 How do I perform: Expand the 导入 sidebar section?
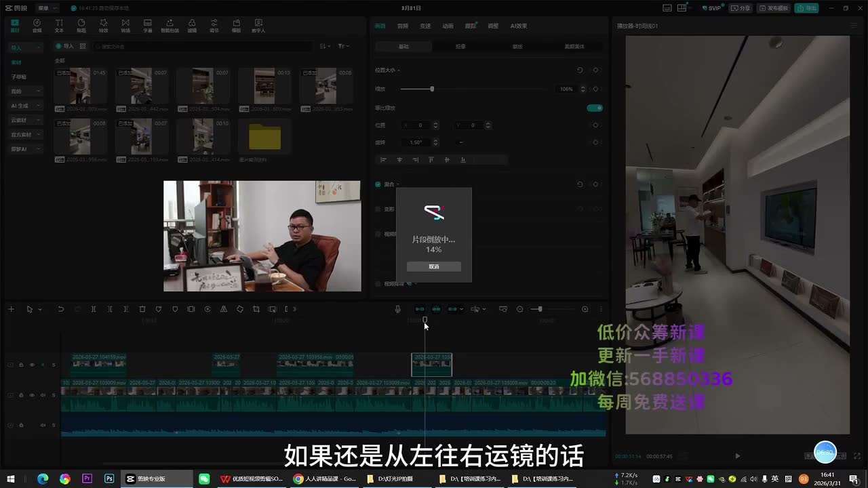pyautogui.click(x=26, y=47)
